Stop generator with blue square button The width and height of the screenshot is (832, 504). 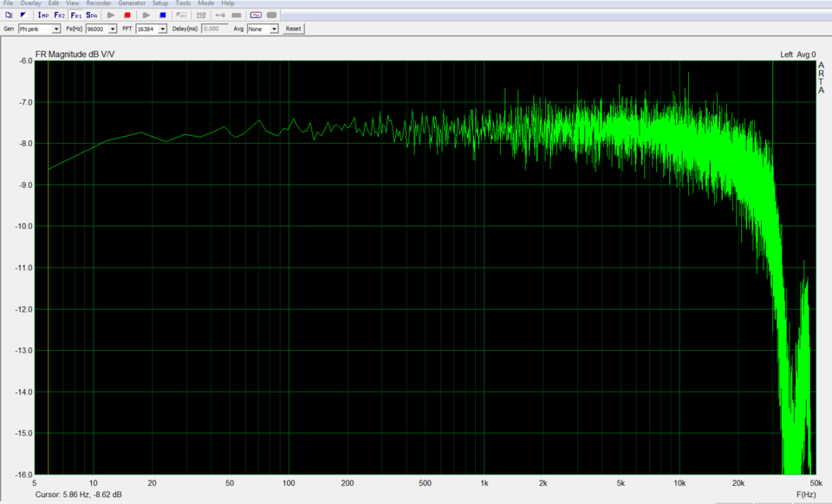tap(163, 16)
